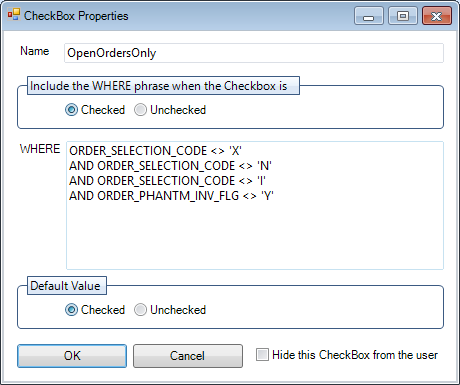This screenshot has height=385, width=460.
Task: Place cursor on the ORDER_SELECTION_CODE <> 'I' line
Action: tap(167, 181)
